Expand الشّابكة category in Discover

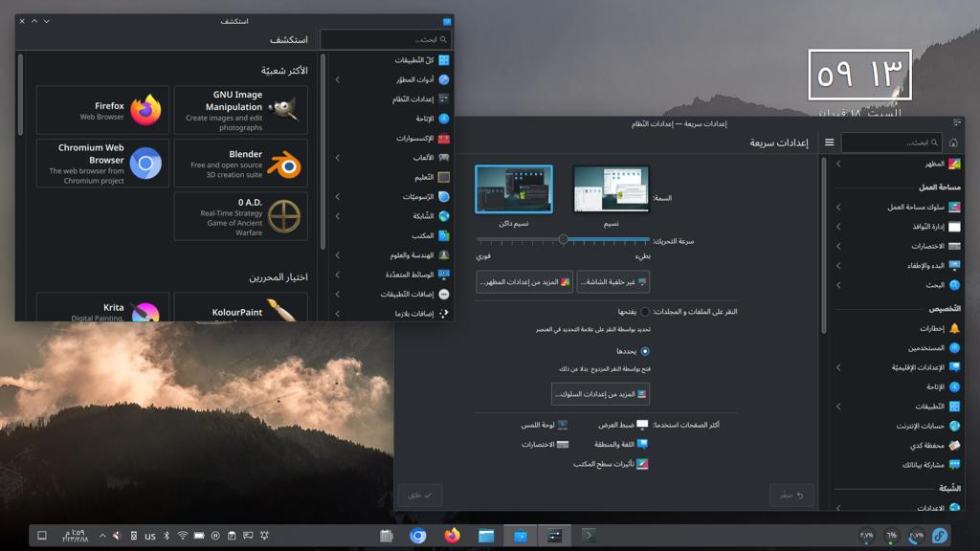point(338,216)
